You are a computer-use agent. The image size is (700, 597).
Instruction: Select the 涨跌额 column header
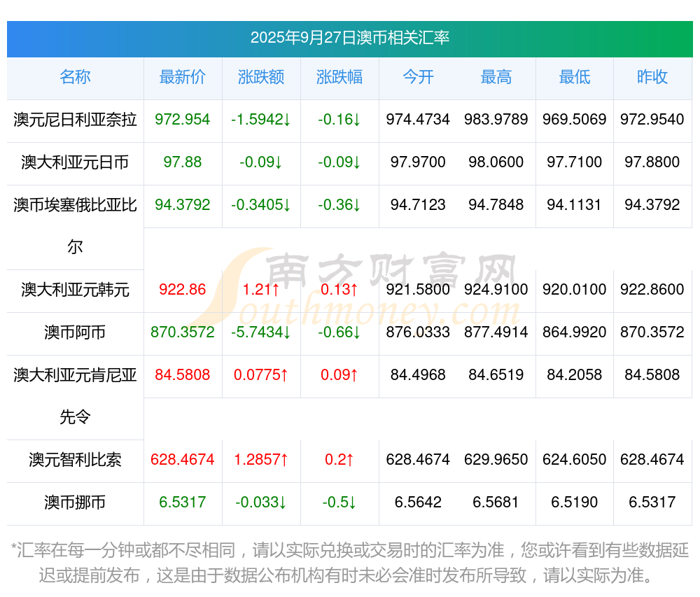click(261, 77)
